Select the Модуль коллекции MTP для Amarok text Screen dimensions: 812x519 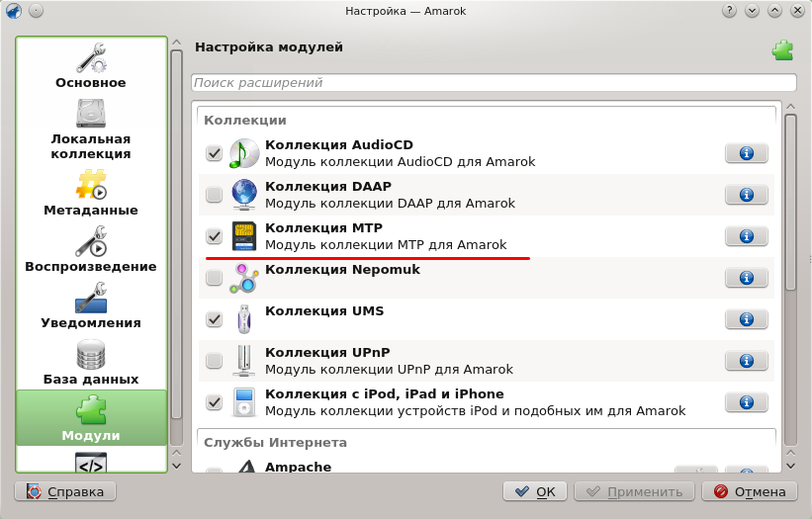[x=386, y=245]
